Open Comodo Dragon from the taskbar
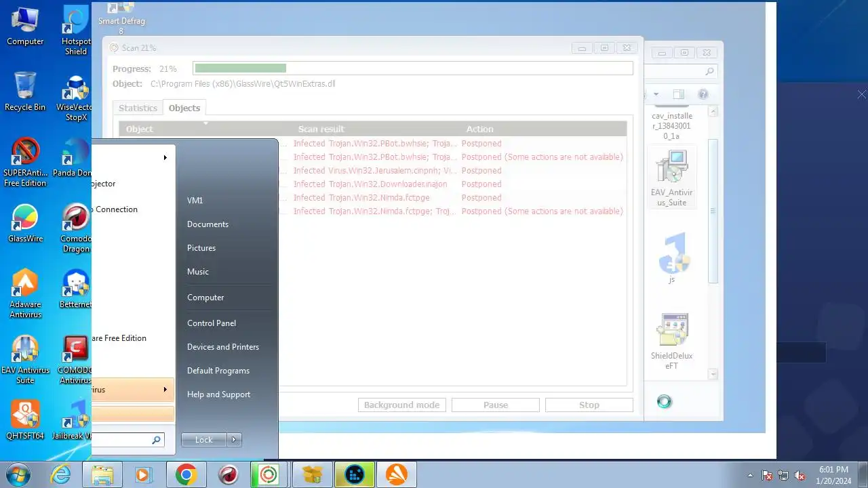The image size is (868, 488). 228,474
